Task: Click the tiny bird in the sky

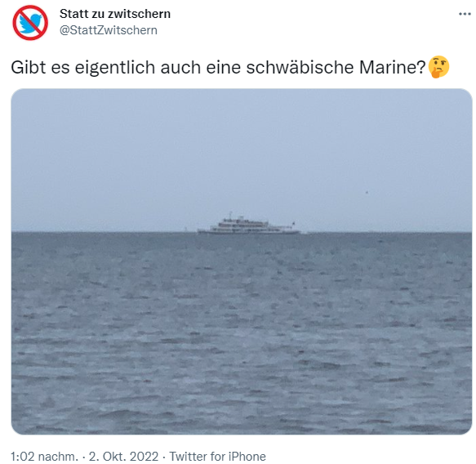Action: click(x=367, y=192)
